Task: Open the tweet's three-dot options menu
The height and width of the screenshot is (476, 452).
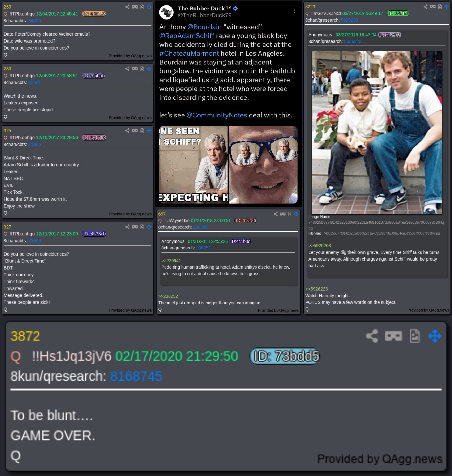Action: coord(294,11)
